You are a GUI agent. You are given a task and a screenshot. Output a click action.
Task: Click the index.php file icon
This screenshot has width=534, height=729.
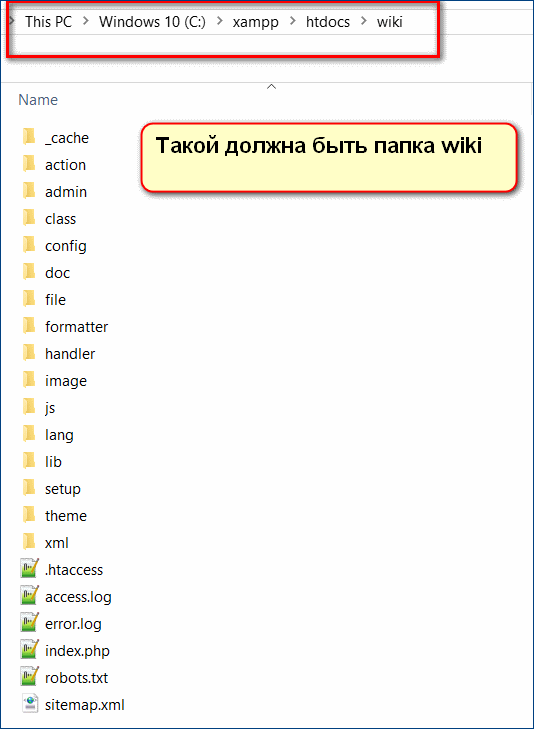coord(29,650)
